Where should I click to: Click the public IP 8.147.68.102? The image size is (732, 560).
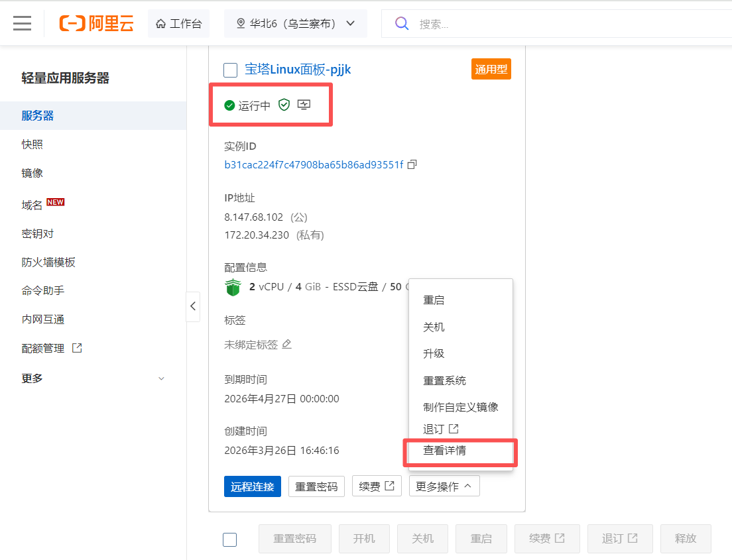click(x=253, y=217)
